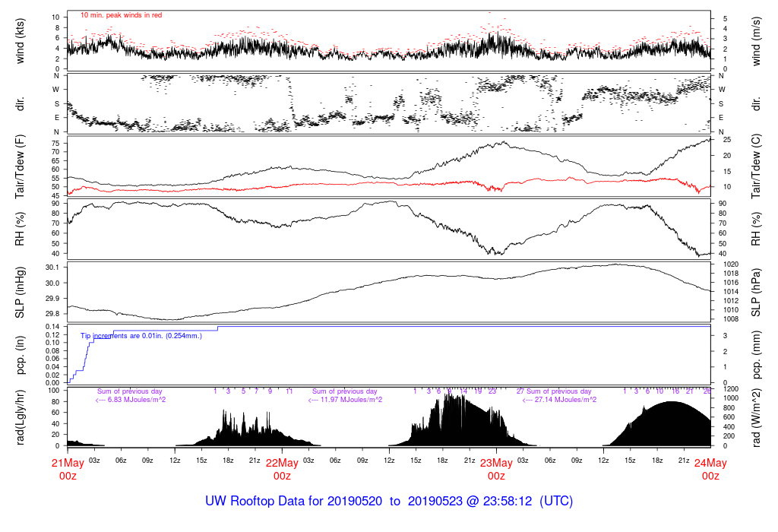The height and width of the screenshot is (532, 778).
Task: Click the 'pcp. (in)' axis label
Action: coord(20,355)
